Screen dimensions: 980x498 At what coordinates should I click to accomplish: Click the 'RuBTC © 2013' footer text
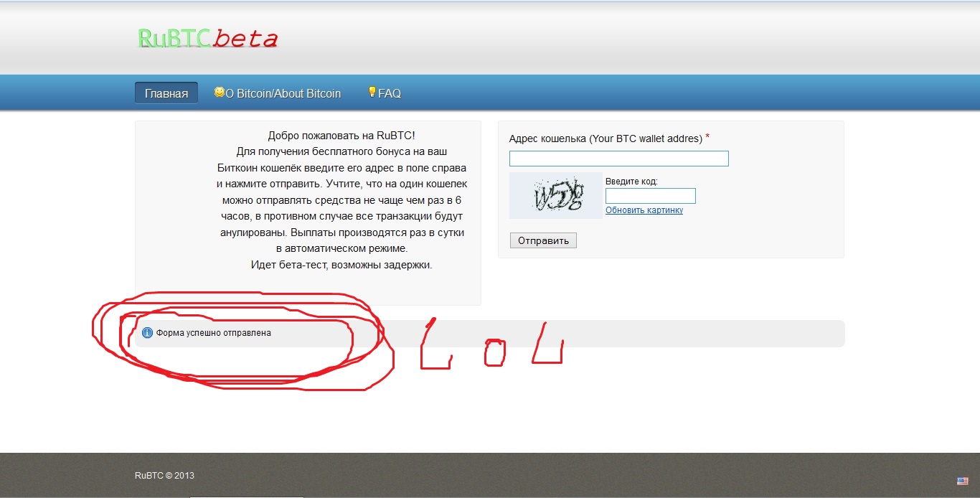coord(164,475)
